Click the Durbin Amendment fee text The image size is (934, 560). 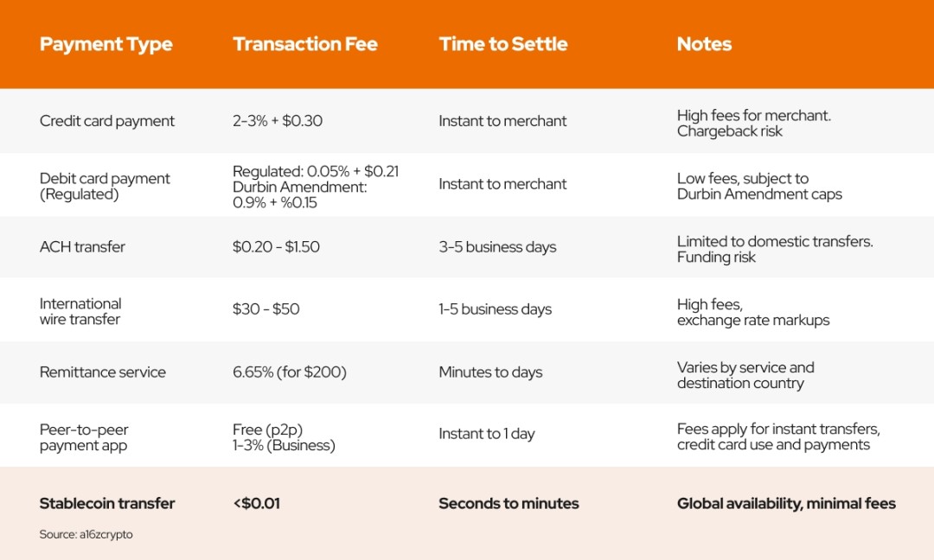pyautogui.click(x=288, y=194)
